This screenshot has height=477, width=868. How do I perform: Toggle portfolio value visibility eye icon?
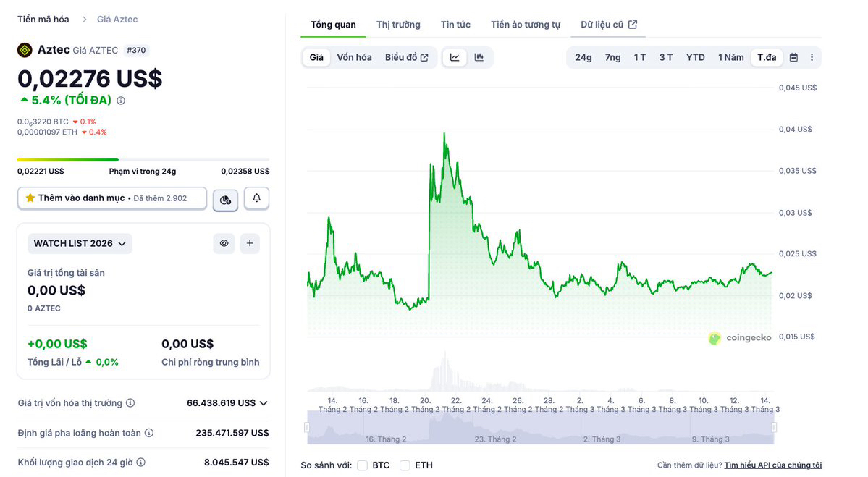[x=224, y=243]
